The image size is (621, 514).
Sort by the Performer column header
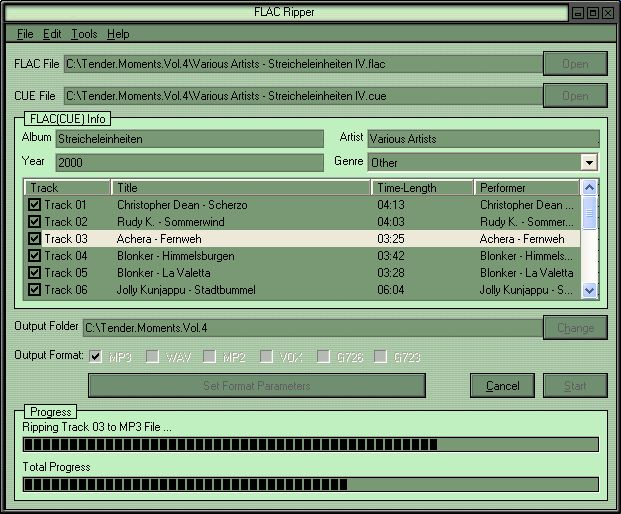coord(526,188)
